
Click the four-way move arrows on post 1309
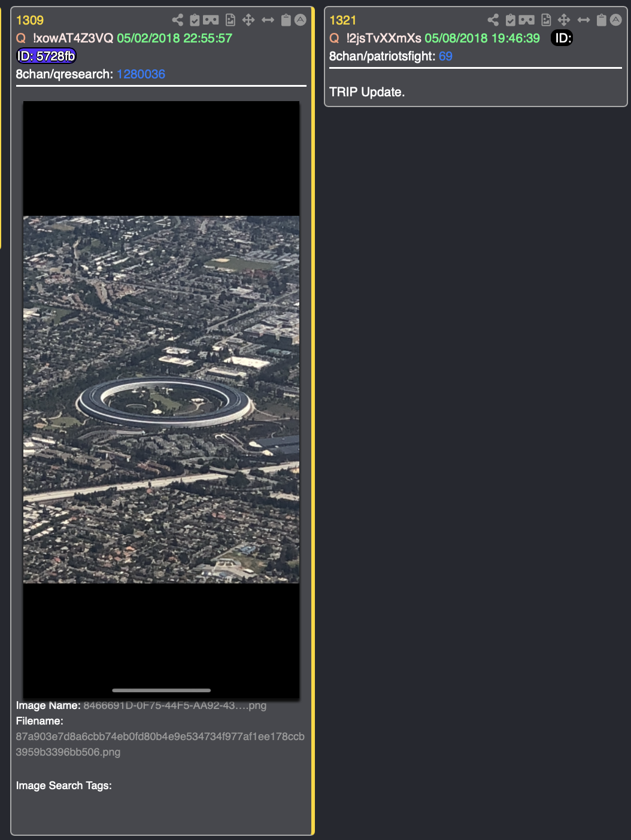[248, 20]
